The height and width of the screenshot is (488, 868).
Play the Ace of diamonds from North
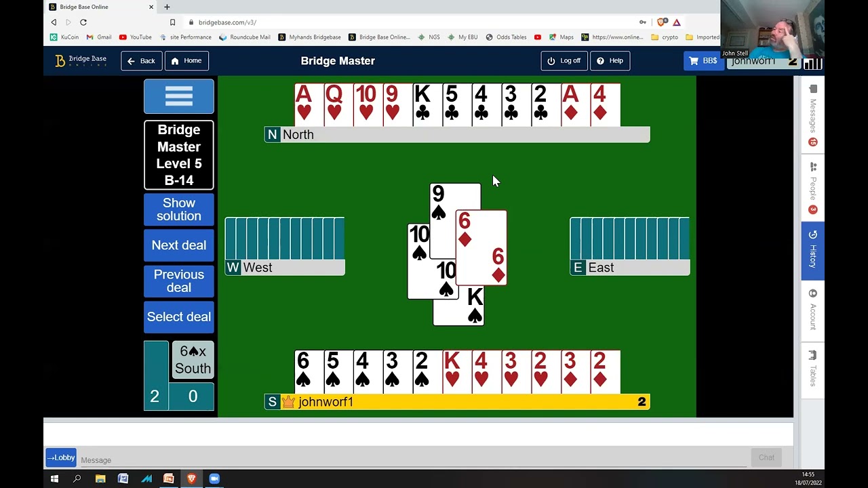click(575, 104)
